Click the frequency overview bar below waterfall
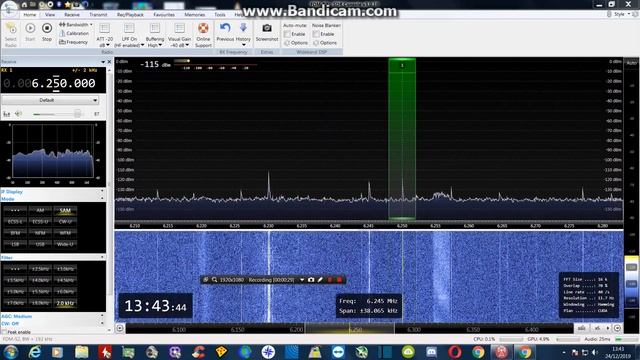The image size is (640, 360). pyautogui.click(x=349, y=329)
